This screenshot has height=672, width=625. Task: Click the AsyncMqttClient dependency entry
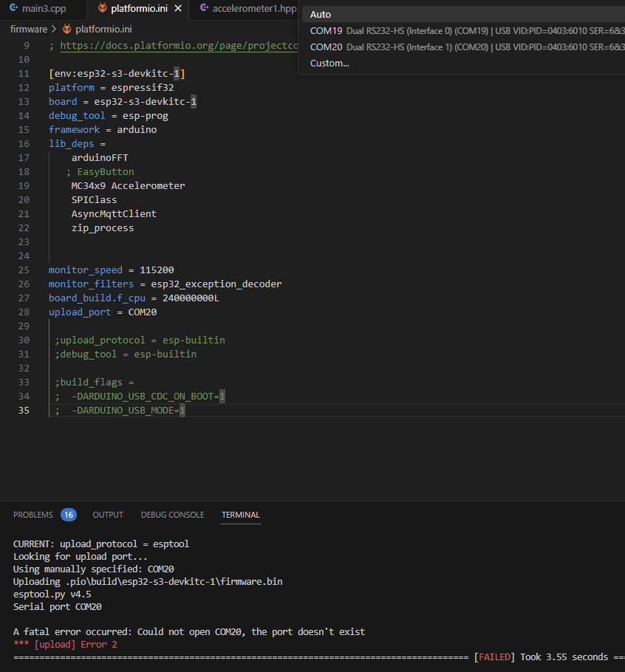tap(114, 214)
